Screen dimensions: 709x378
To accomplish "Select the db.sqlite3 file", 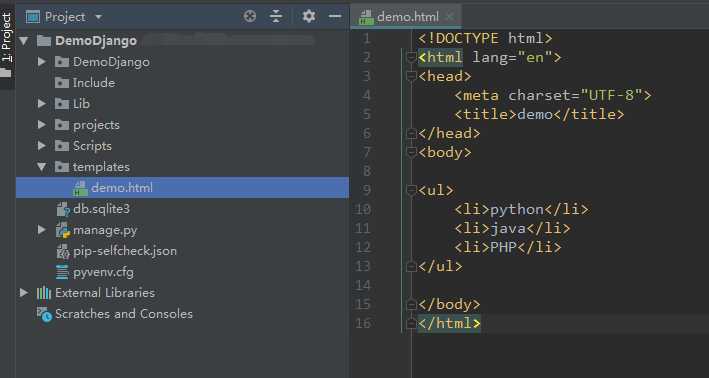I will (x=182, y=209).
